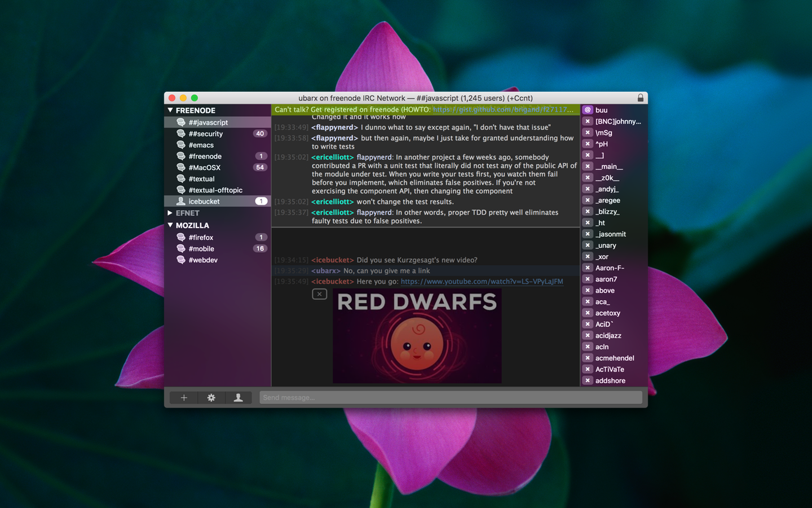
Task: Click the icebucket private message icon
Action: pos(181,201)
